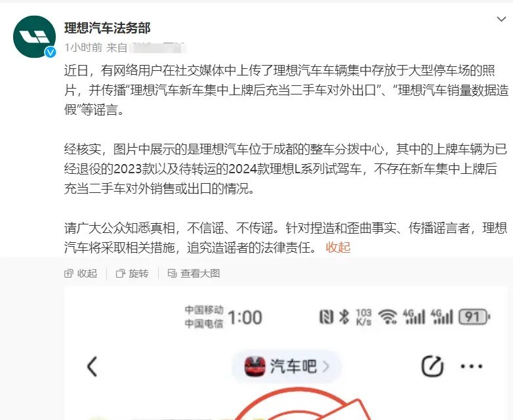Image resolution: width=513 pixels, height=420 pixels.
Task: Tap the share icon beside three dots
Action: (x=432, y=366)
